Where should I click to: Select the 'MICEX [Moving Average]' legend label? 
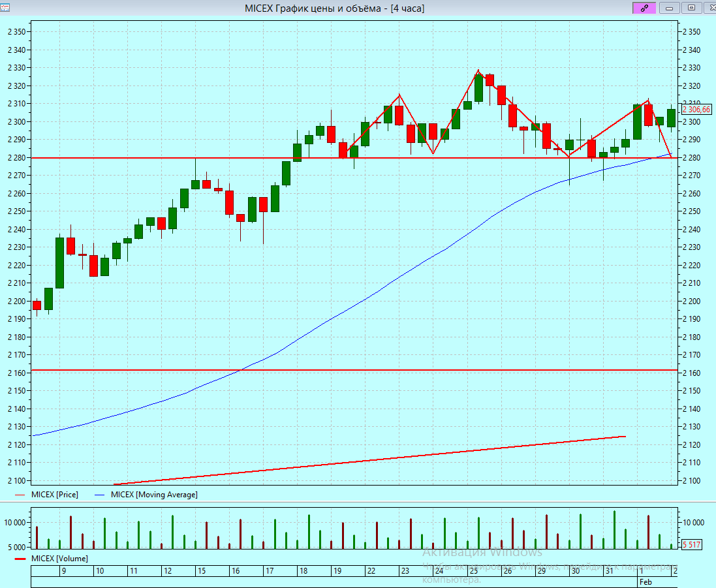[154, 495]
